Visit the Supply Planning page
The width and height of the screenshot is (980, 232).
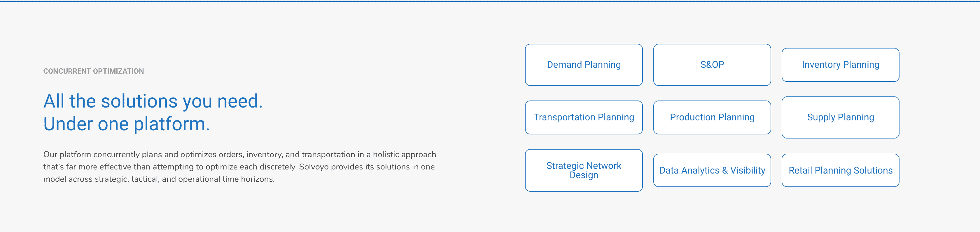click(x=840, y=117)
